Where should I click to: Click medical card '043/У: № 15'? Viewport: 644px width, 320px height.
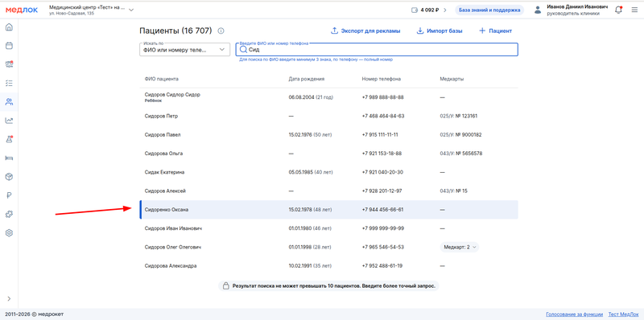[x=453, y=191]
